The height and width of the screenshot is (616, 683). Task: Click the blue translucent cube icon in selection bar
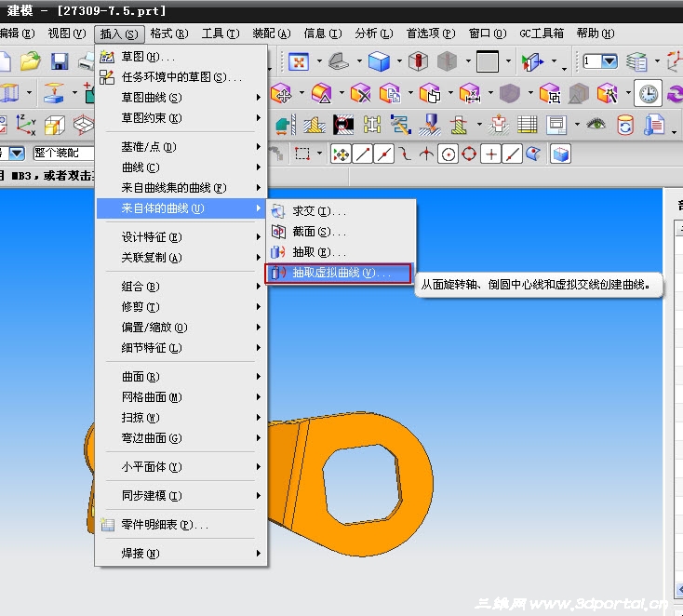tap(560, 154)
